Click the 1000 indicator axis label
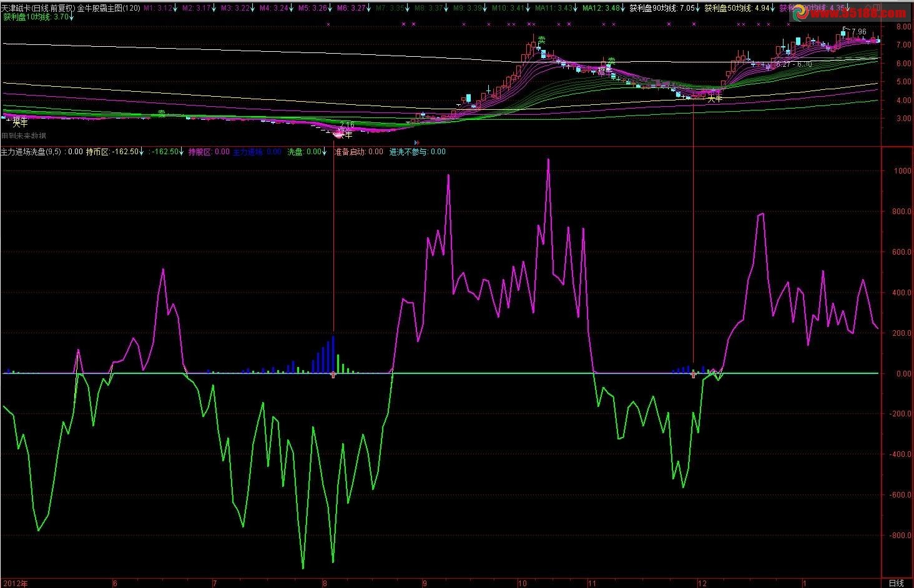 pos(902,171)
